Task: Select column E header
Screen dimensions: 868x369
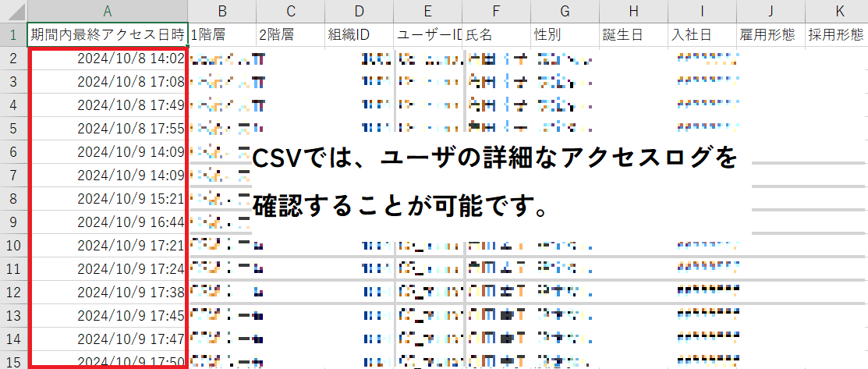Action: 428,11
